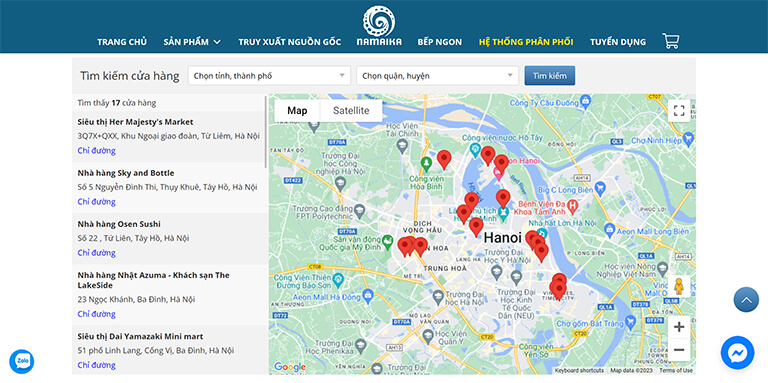Open HỆ THỐNG PHÂN PHỐI menu item

point(526,42)
